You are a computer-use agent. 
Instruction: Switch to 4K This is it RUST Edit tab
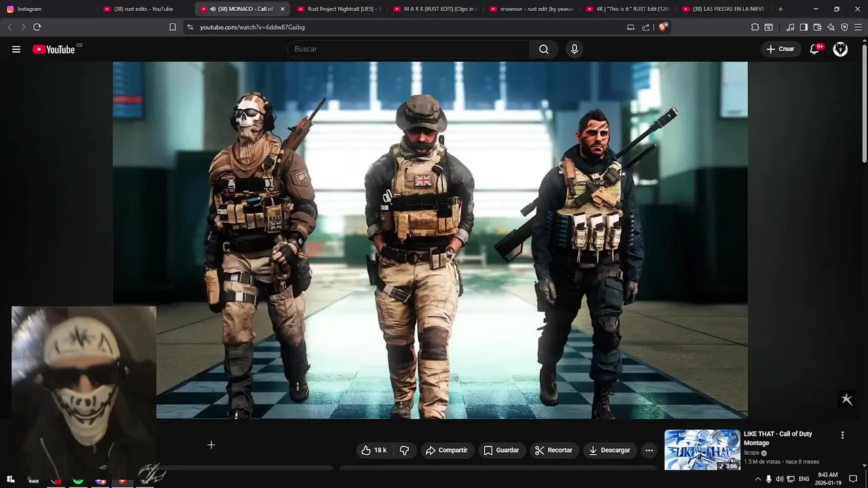(627, 9)
